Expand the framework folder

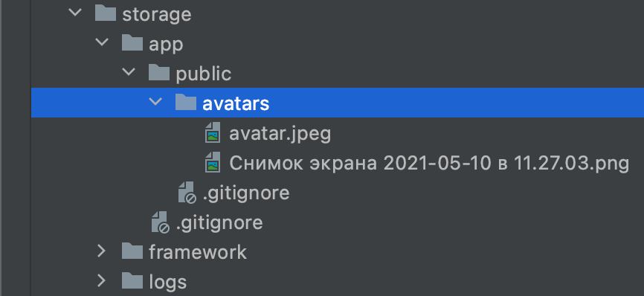pyautogui.click(x=101, y=251)
